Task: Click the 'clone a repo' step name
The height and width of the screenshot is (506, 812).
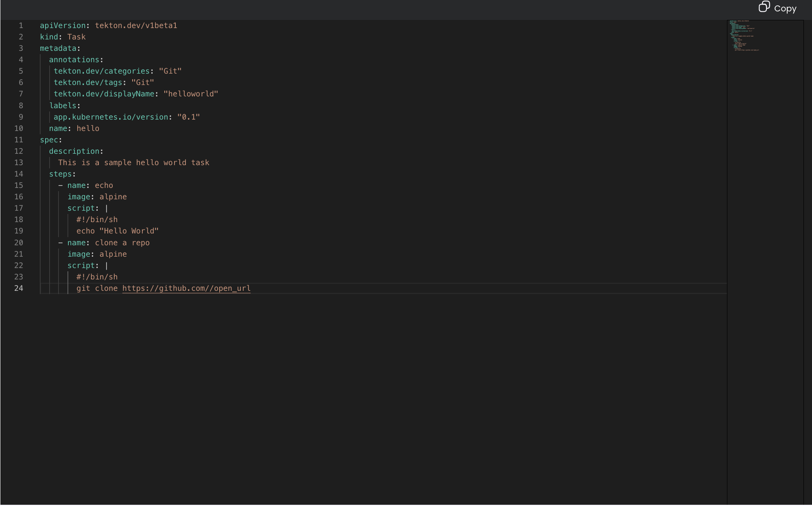Action: click(122, 243)
